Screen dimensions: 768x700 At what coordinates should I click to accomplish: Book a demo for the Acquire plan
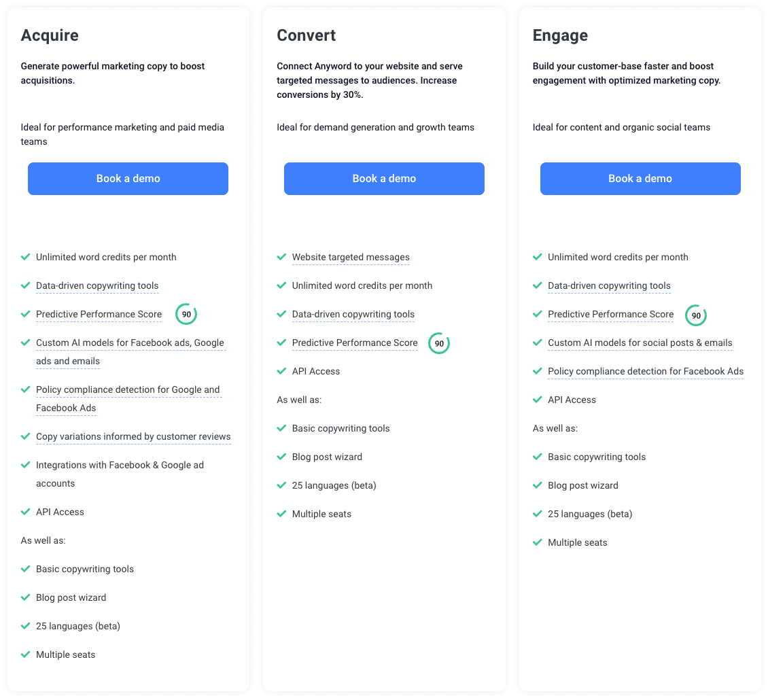click(x=128, y=179)
